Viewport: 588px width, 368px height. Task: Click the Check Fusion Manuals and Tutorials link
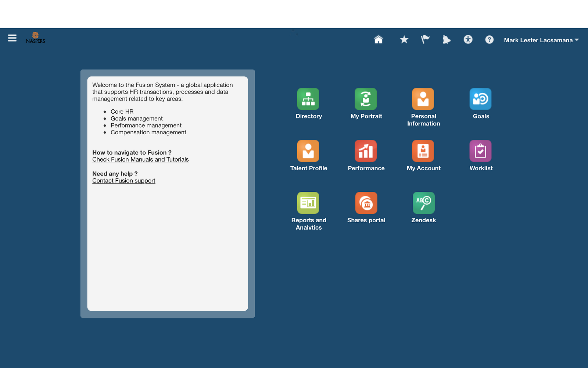coord(140,159)
